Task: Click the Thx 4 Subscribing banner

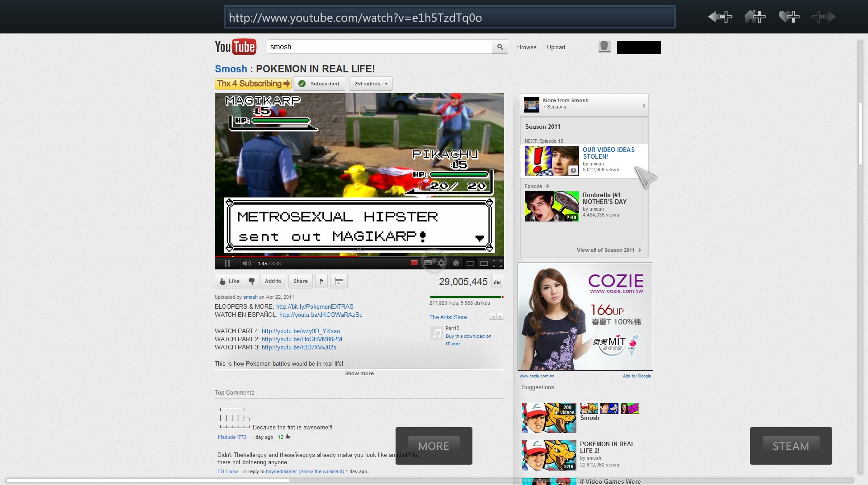Action: (253, 84)
